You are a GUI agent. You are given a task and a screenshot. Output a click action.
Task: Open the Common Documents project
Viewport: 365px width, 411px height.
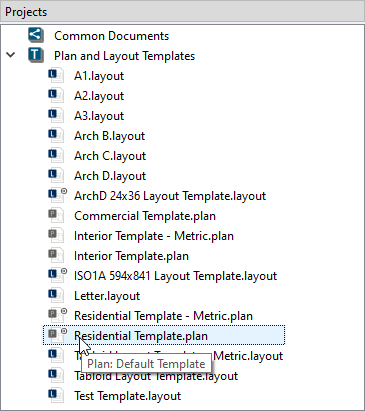tap(111, 36)
